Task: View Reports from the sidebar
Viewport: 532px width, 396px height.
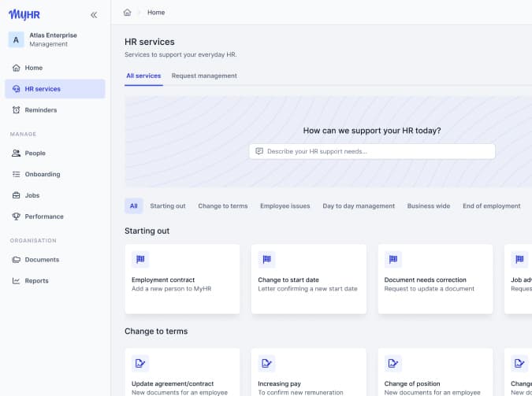Action: [36, 281]
